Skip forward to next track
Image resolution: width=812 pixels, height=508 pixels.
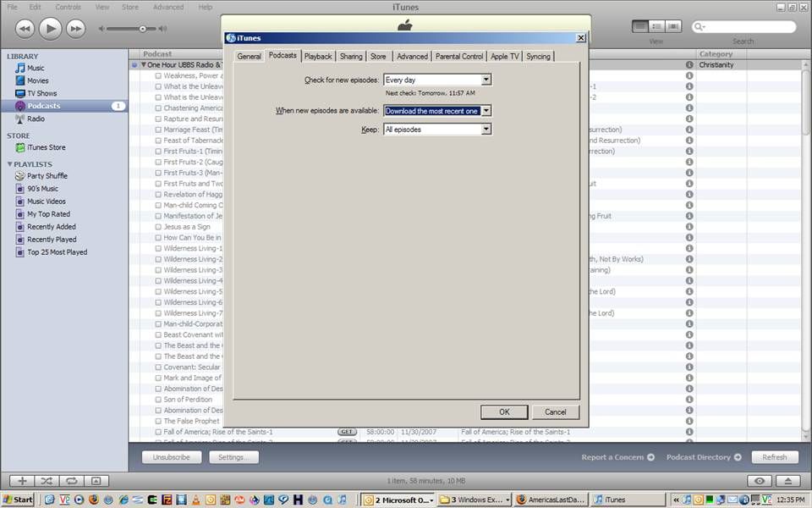[x=75, y=29]
